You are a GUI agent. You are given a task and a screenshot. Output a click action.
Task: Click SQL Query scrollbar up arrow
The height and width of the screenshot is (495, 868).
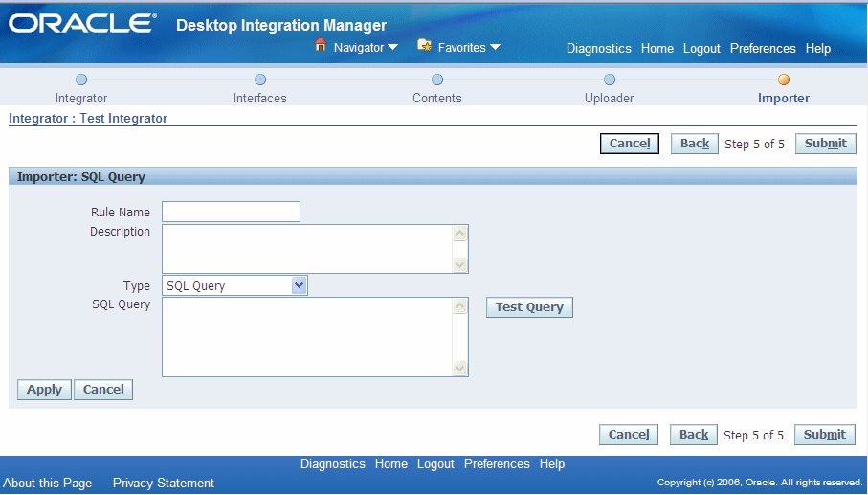coord(459,306)
